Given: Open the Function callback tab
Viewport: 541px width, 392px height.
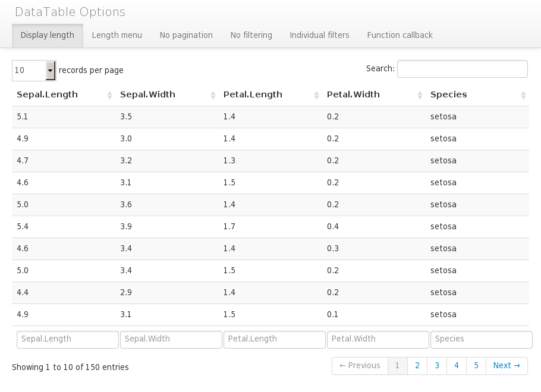Looking at the screenshot, I should click(x=400, y=35).
